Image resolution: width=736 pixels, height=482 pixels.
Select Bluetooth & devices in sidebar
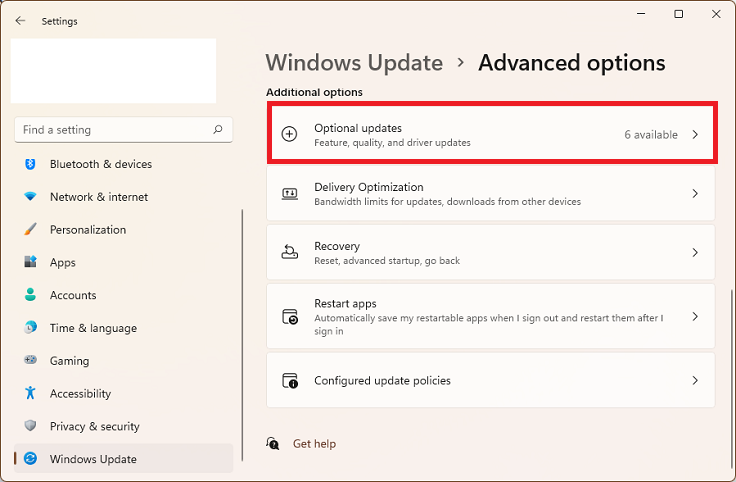123,164
